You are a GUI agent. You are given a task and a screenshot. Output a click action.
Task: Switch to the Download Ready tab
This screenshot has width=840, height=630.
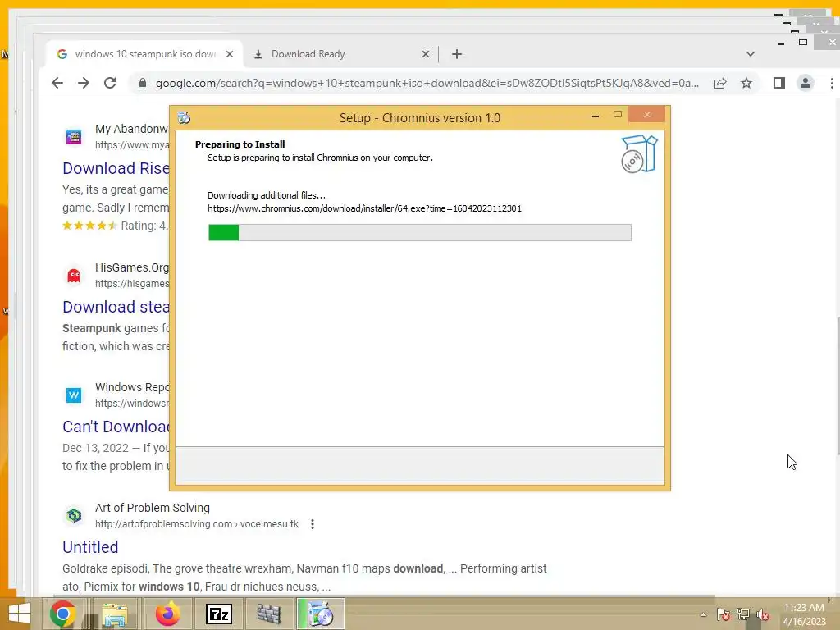pos(340,54)
